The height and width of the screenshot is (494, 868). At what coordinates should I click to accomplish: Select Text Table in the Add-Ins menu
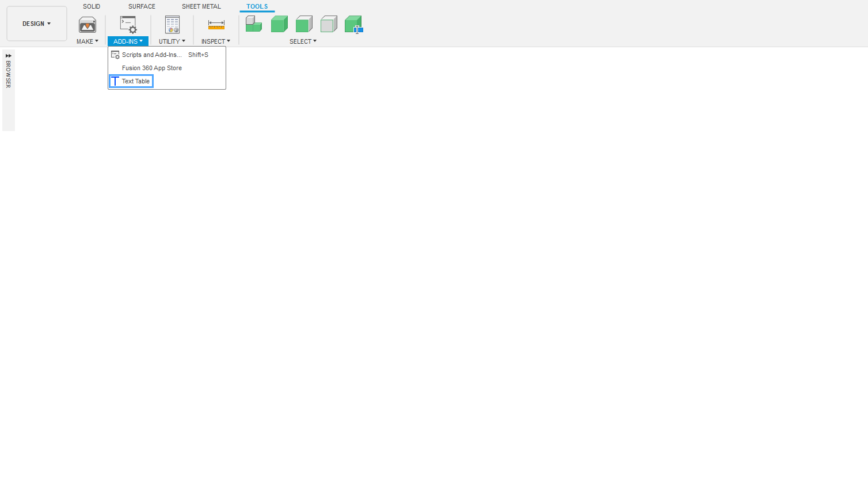[135, 81]
